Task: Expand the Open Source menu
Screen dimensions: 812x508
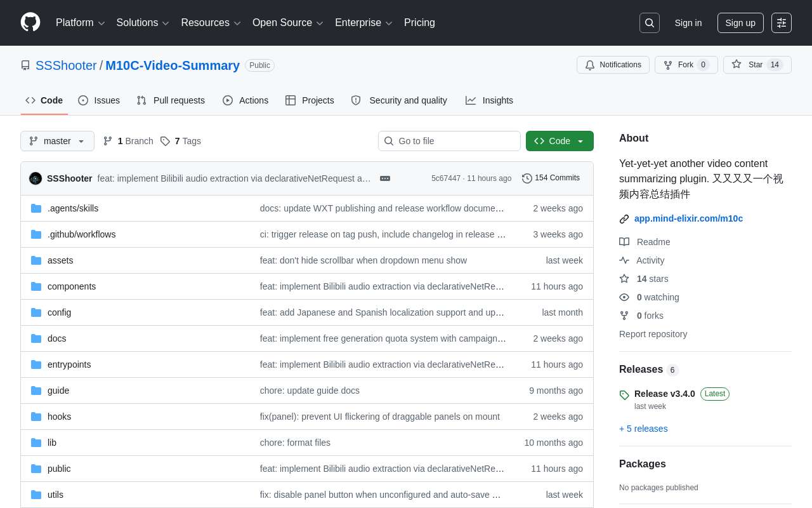Action: tap(288, 23)
